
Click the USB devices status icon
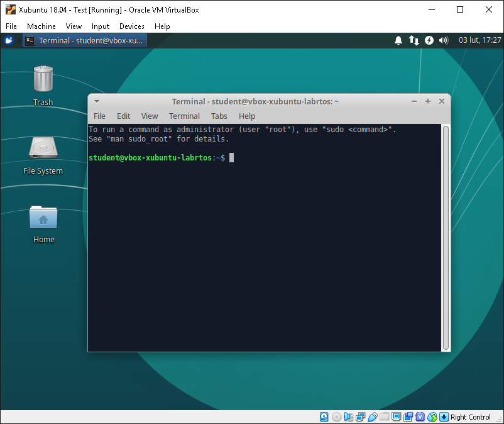coord(373,417)
